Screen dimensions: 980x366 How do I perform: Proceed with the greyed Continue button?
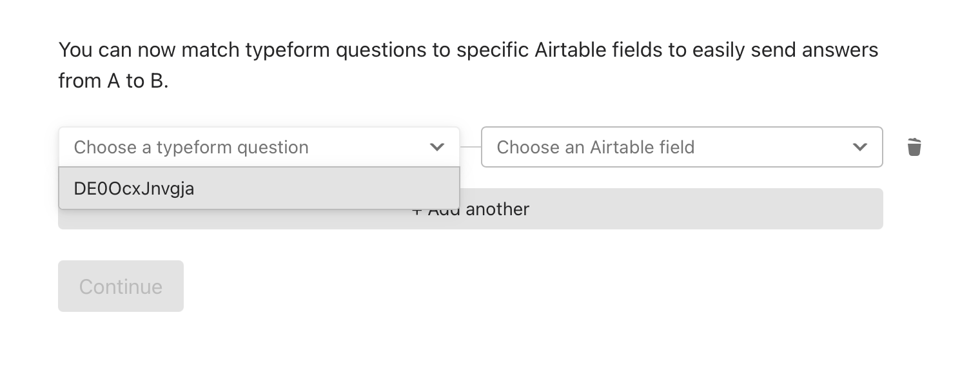(121, 286)
